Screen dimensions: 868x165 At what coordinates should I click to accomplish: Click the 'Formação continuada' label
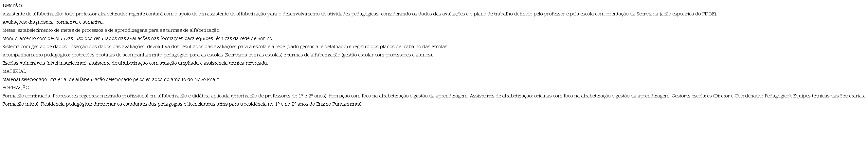coord(27,96)
